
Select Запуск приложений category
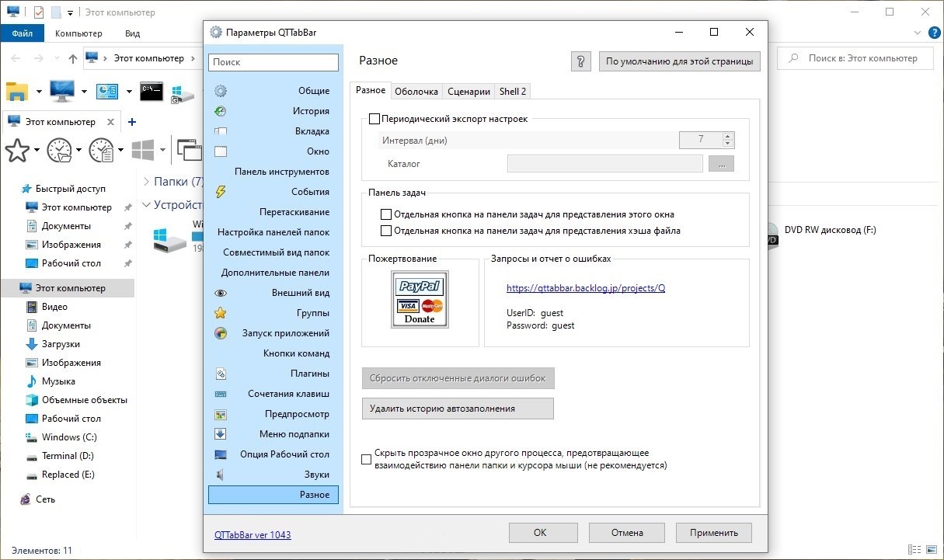point(273,333)
